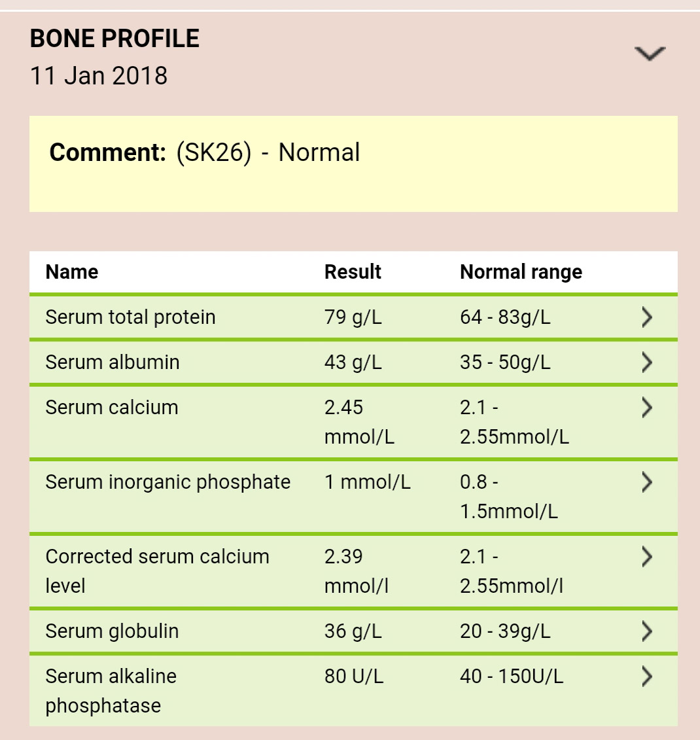Viewport: 700px width, 740px height.
Task: Click the Serum alkaline phosphatase label
Action: coord(111,691)
